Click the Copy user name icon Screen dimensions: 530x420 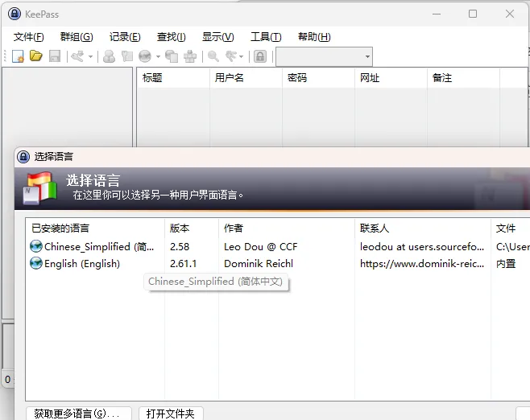tap(109, 56)
